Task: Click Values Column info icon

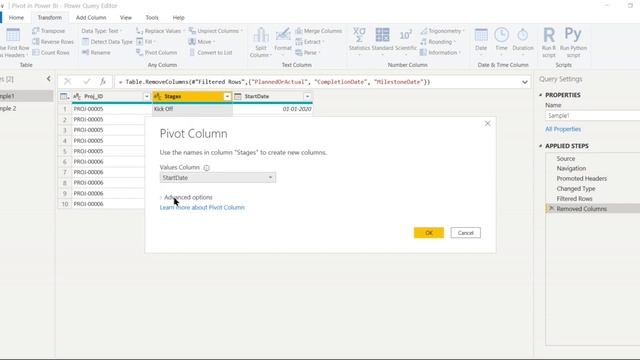Action: click(x=207, y=168)
